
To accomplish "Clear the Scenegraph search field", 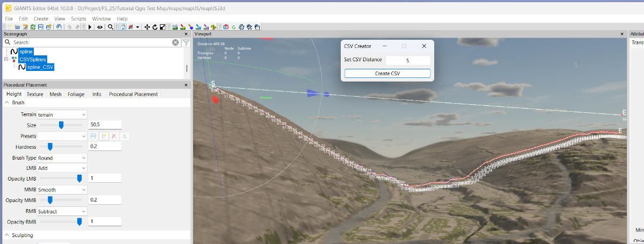I will (175, 42).
